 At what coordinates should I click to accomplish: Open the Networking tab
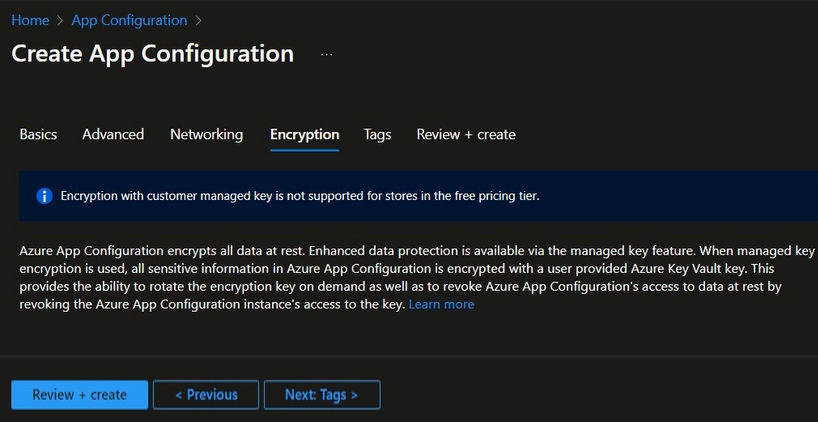click(x=207, y=135)
